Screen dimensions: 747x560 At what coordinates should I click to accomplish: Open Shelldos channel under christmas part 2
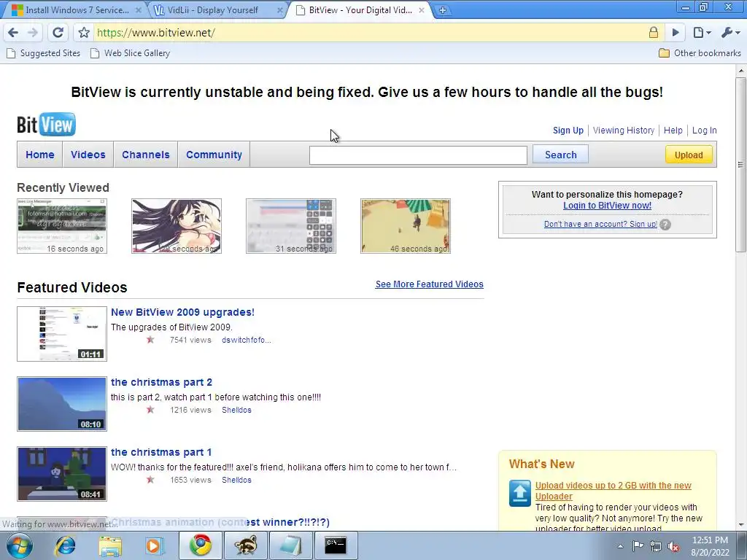(x=236, y=410)
